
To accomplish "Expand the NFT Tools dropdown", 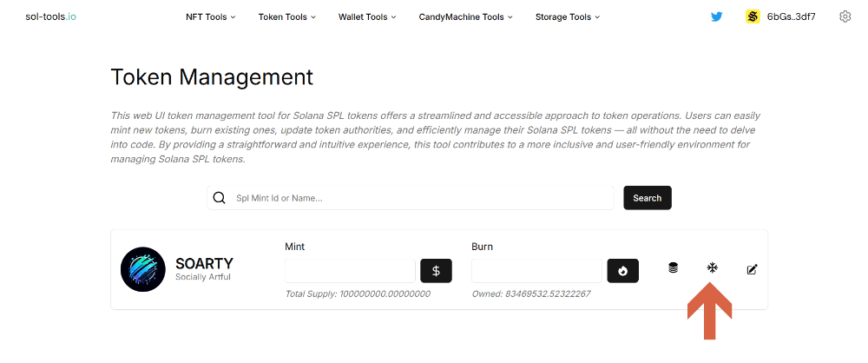I will (210, 16).
